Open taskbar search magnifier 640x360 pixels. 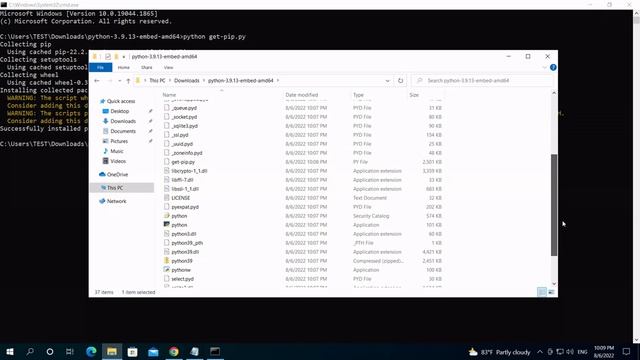30,351
